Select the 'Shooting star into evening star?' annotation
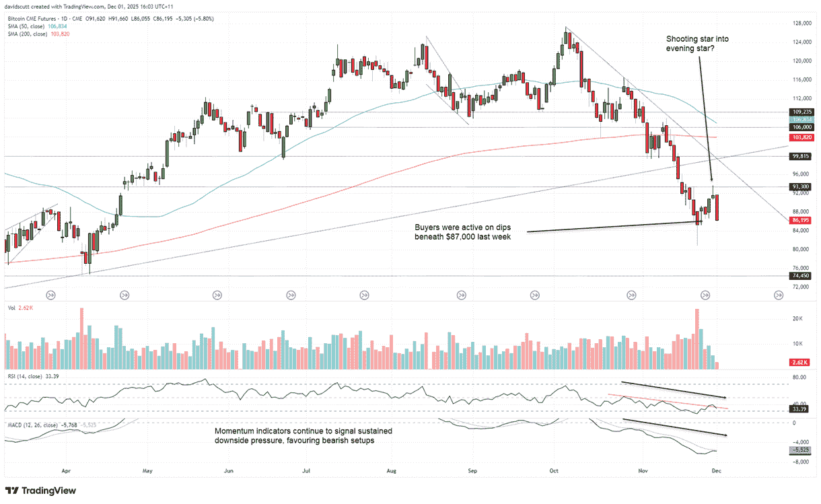 [697, 44]
